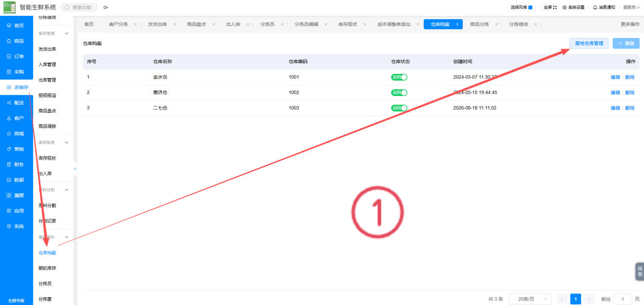Toggle 启用 switch for 惠济仓

[x=399, y=93]
